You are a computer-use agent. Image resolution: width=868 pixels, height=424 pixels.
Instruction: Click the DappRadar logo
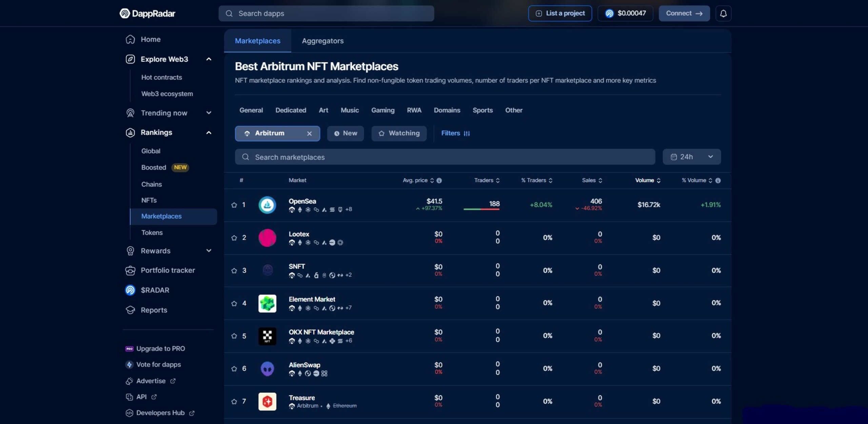pos(147,13)
